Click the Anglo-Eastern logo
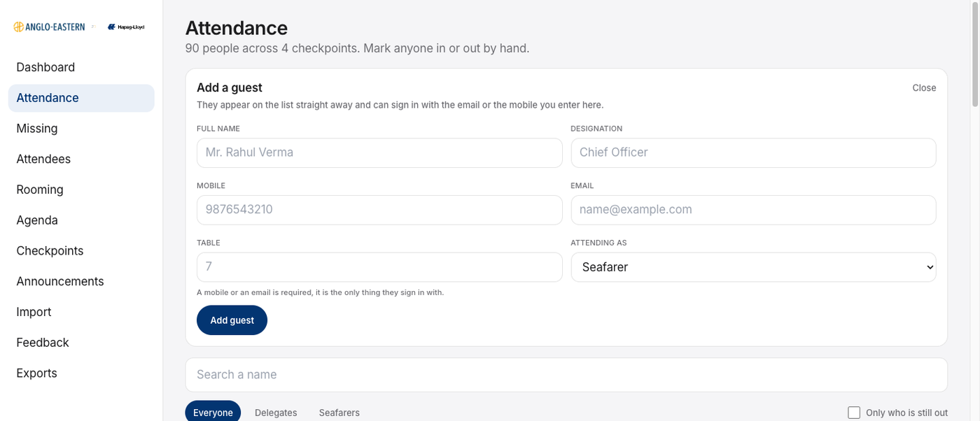Viewport: 980px width, 421px height. (x=49, y=27)
